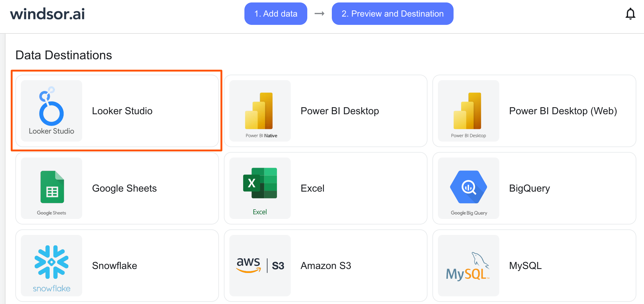
Task: Click the notification bell icon
Action: tap(630, 14)
